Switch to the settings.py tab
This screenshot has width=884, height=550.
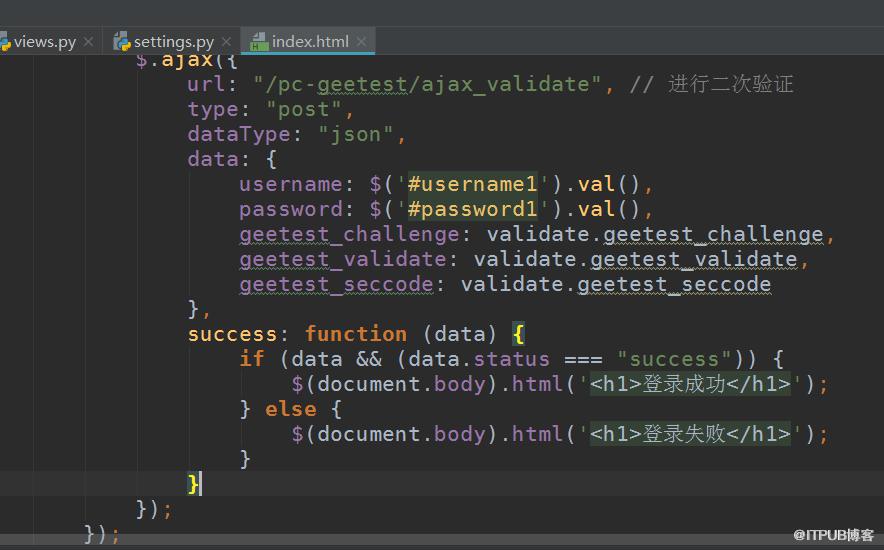coord(172,42)
